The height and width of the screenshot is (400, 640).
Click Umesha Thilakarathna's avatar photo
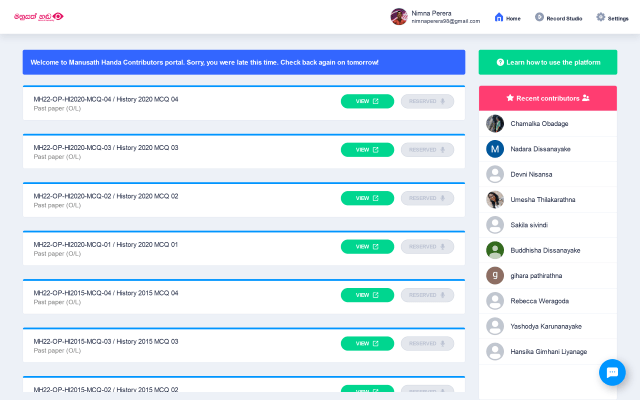(x=495, y=199)
